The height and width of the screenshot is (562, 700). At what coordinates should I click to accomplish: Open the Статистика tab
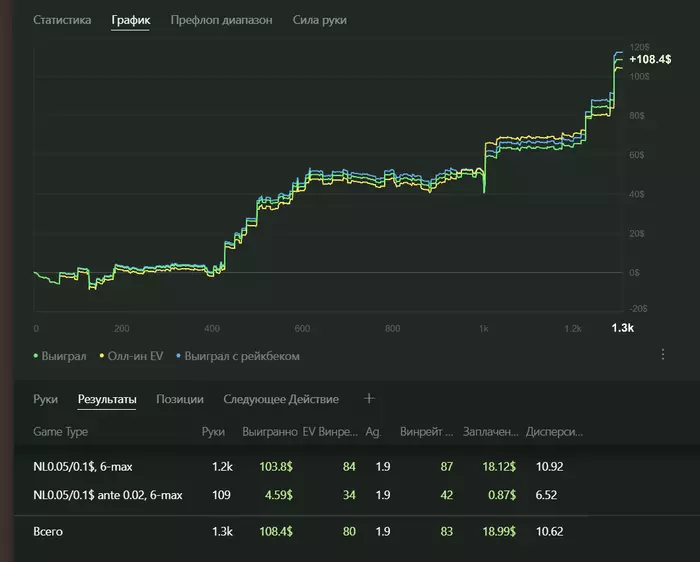62,20
